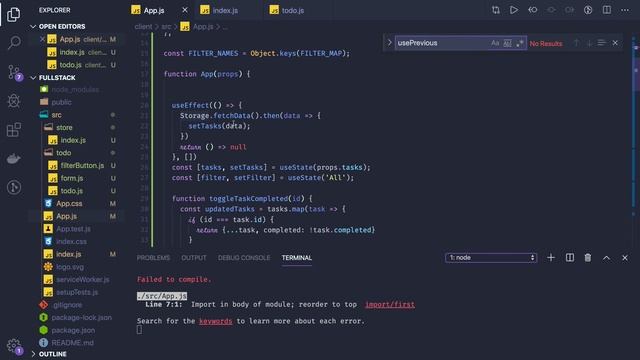Open the Docker view in activity bar
The height and width of the screenshot is (360, 640).
click(14, 159)
